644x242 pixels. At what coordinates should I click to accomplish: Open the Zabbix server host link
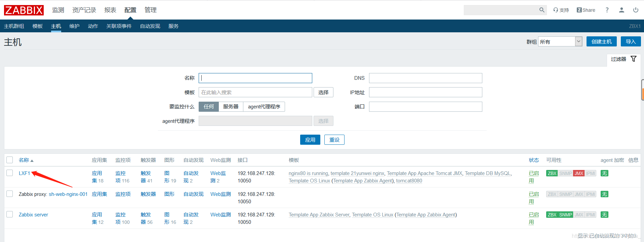(33, 215)
